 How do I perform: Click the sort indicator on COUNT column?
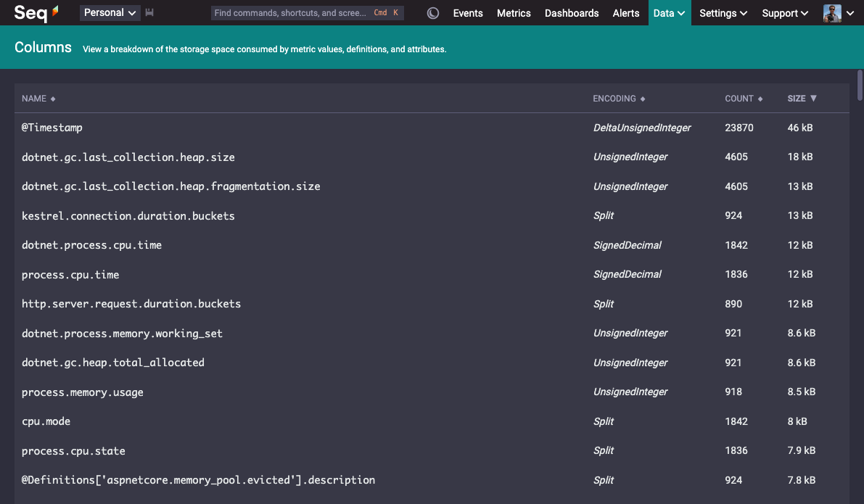[x=762, y=98]
